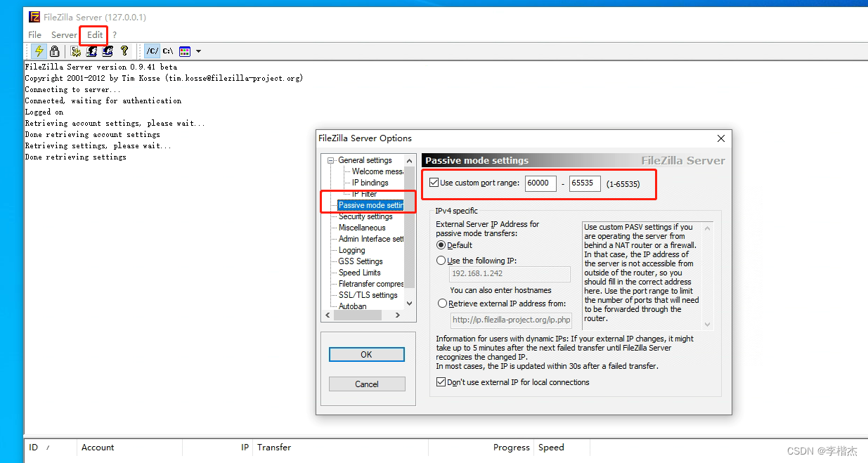Select General settings in the options tree
This screenshot has height=463, width=868.
(x=365, y=160)
